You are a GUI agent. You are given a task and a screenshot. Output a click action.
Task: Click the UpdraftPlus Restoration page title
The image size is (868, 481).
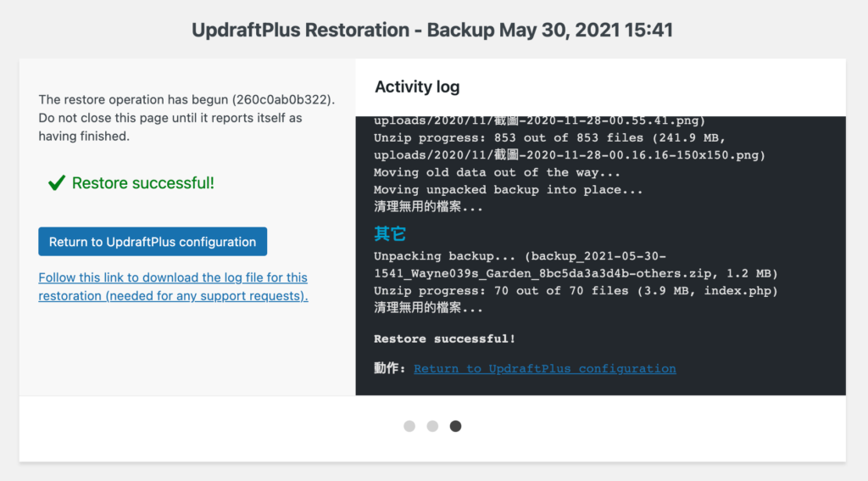(x=432, y=30)
